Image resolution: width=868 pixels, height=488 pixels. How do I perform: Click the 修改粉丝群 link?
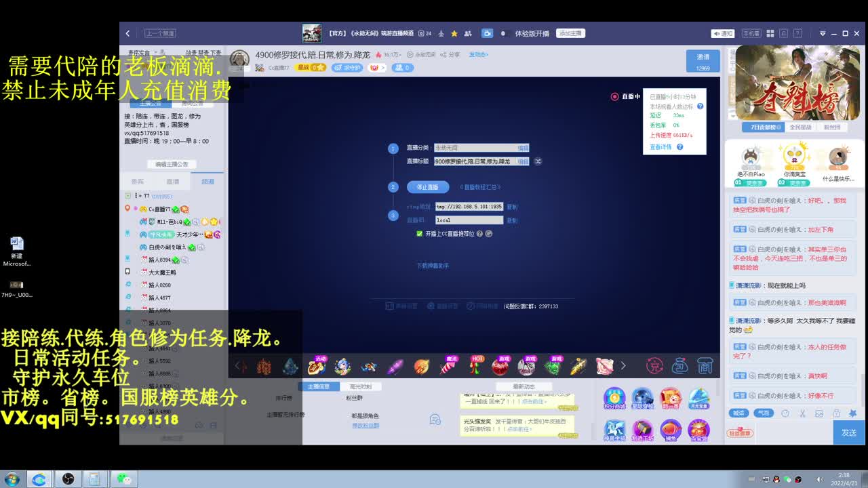click(x=366, y=426)
